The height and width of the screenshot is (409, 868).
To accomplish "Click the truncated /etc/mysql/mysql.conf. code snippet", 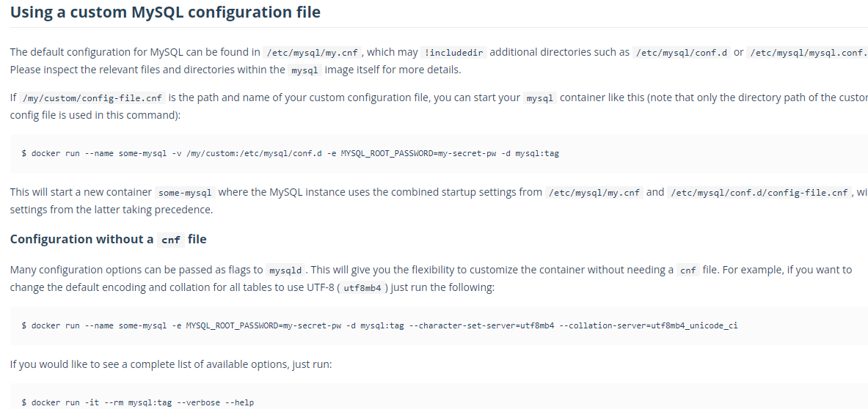I will (807, 52).
